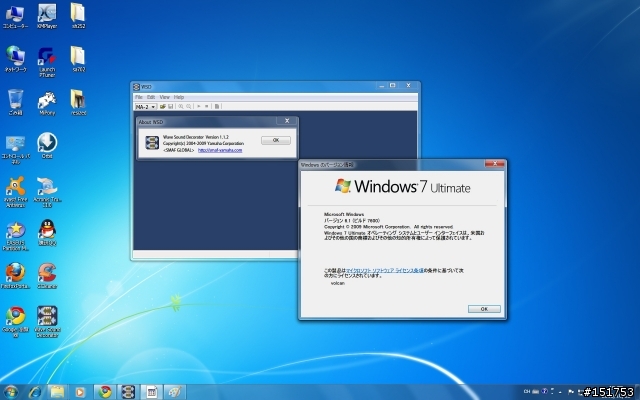
Task: Open the Windows Start menu
Action: [x=11, y=392]
